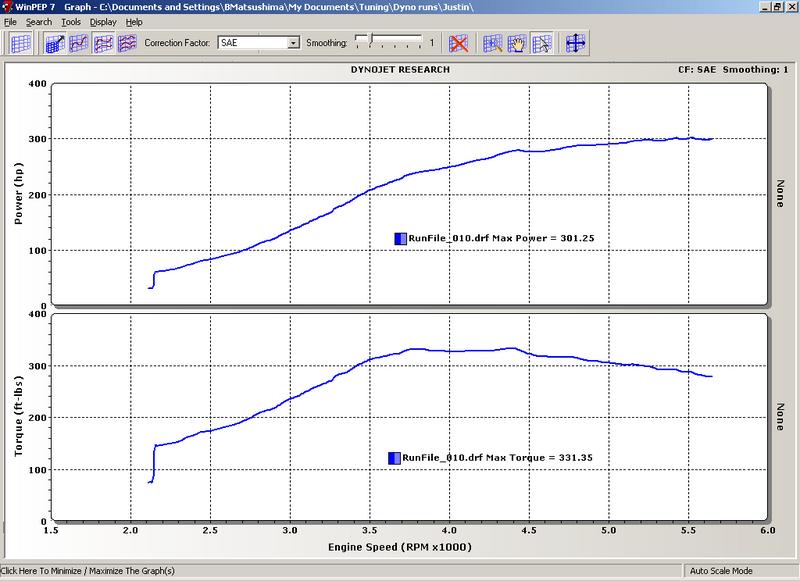Click the red X graph icon
This screenshot has width=800, height=581.
pos(459,43)
